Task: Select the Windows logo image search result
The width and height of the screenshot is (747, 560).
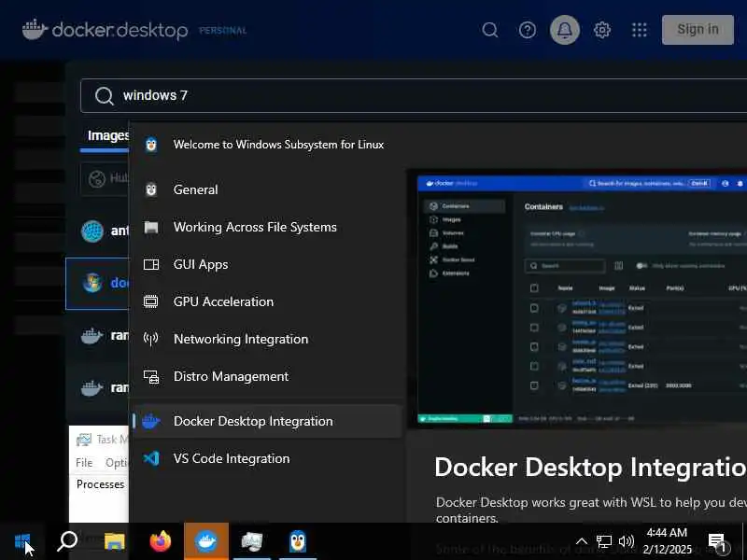Action: pyautogui.click(x=92, y=284)
